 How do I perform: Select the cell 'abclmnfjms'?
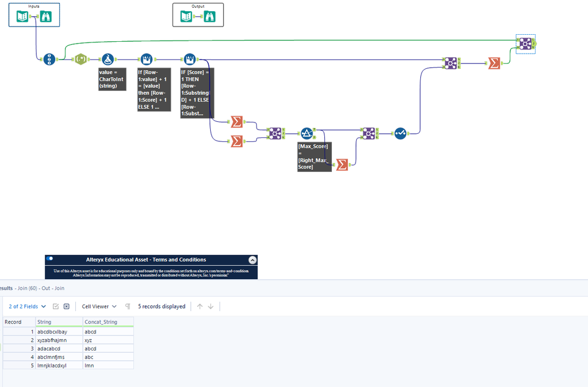pos(59,357)
